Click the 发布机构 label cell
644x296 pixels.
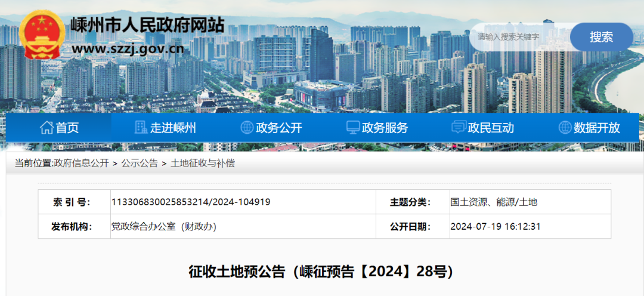[x=75, y=226]
